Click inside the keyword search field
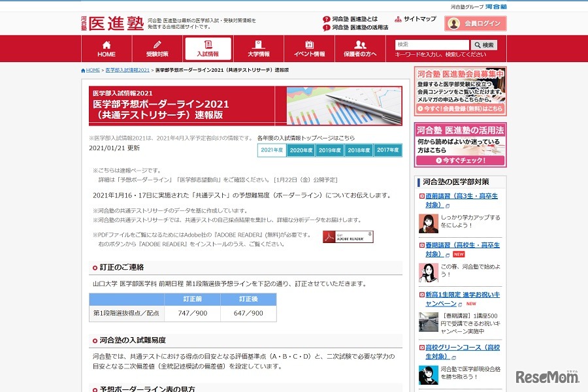This screenshot has height=392, width=588. 434,44
